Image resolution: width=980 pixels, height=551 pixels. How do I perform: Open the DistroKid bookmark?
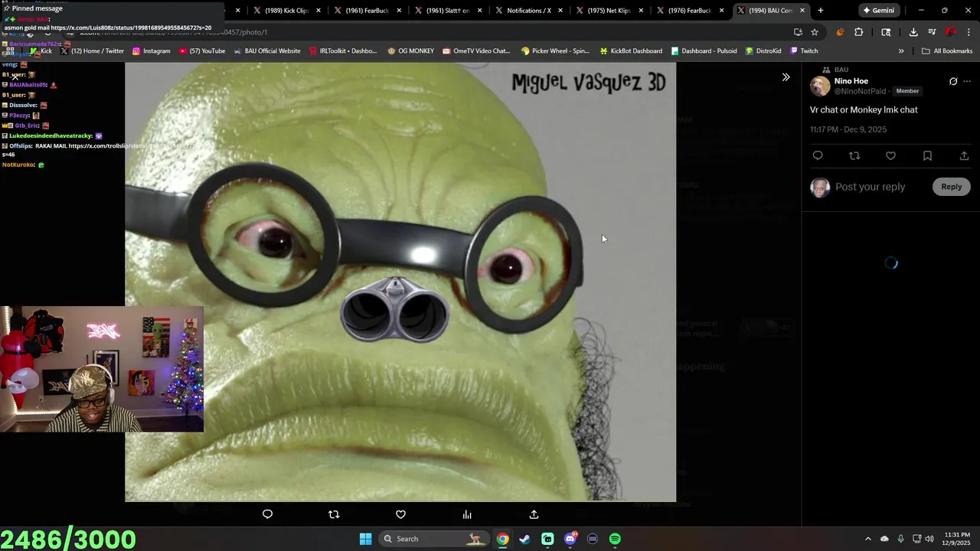(763, 51)
